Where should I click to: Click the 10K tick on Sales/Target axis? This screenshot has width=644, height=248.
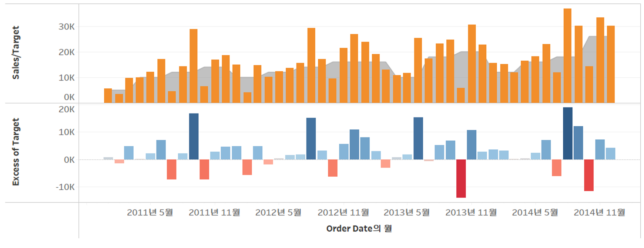pyautogui.click(x=67, y=78)
